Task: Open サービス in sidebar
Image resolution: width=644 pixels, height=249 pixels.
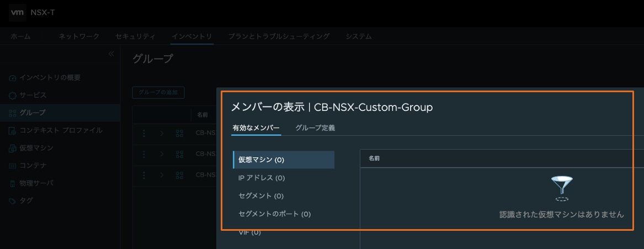Action: coord(33,96)
